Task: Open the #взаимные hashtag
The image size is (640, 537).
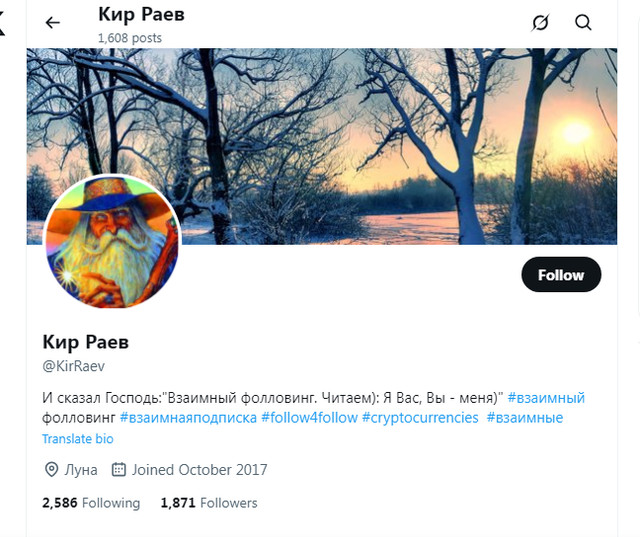Action: coord(525,418)
